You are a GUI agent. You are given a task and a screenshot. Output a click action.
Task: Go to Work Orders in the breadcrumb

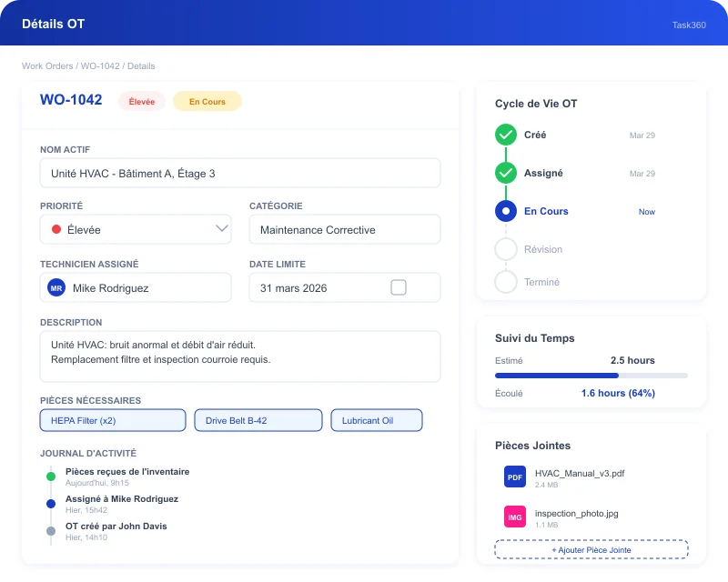point(47,65)
